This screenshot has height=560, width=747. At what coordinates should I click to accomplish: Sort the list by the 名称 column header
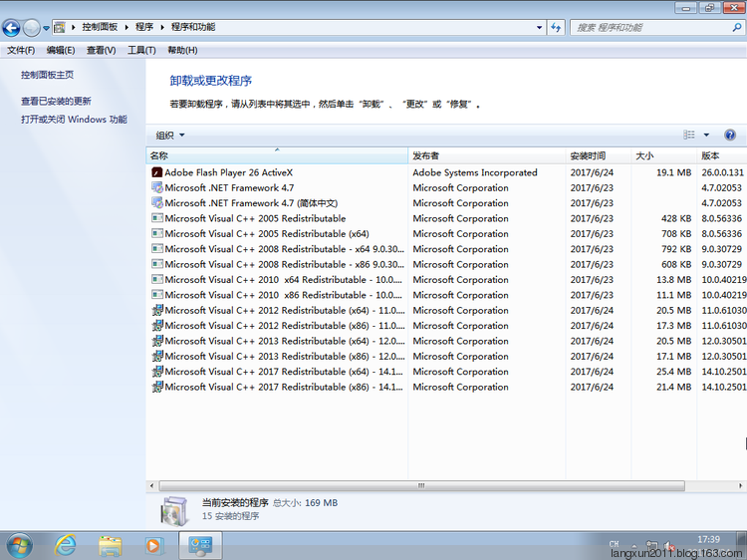point(276,155)
